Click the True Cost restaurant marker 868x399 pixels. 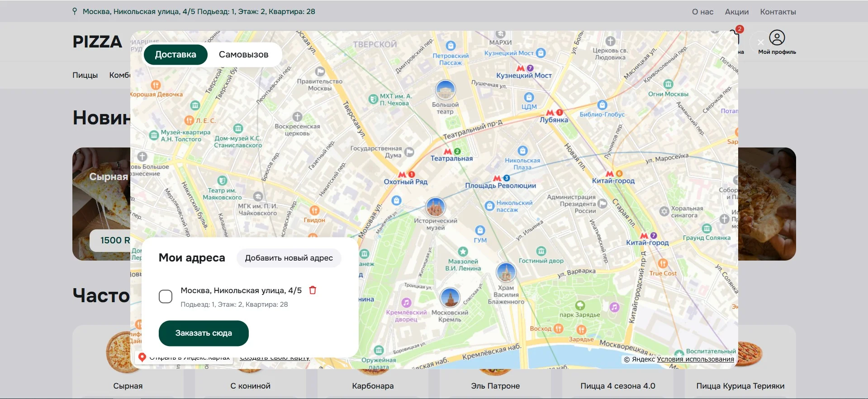(x=663, y=264)
